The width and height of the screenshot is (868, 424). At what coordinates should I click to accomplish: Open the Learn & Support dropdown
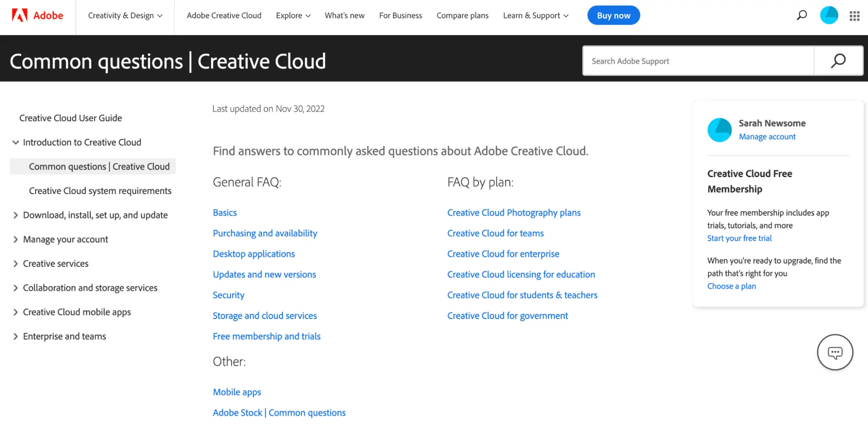coord(535,16)
